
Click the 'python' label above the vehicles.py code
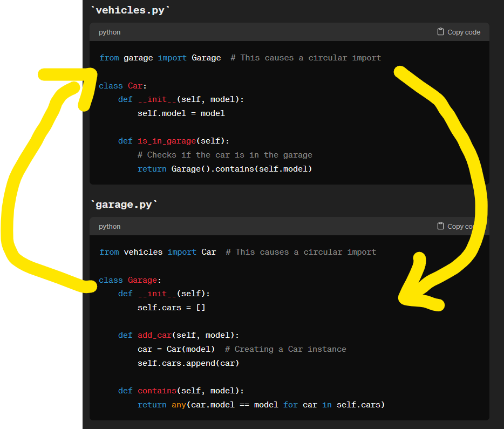(x=110, y=32)
